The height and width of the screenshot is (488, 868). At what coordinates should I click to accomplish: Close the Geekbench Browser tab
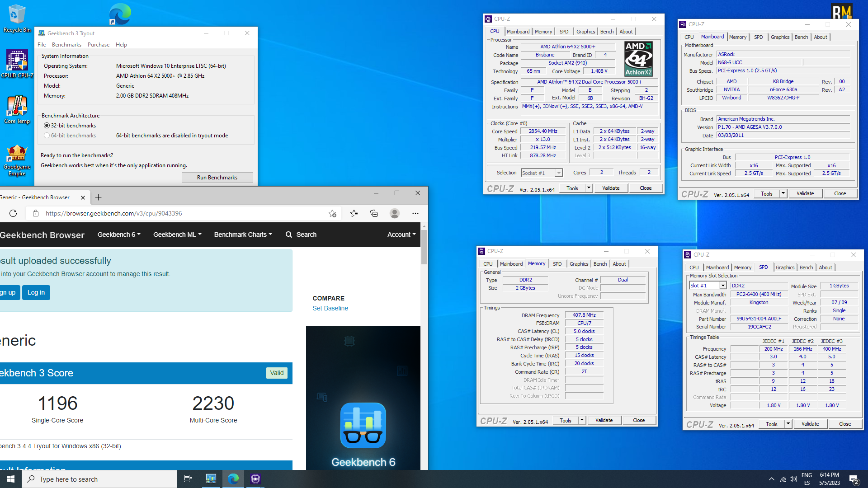click(x=83, y=197)
